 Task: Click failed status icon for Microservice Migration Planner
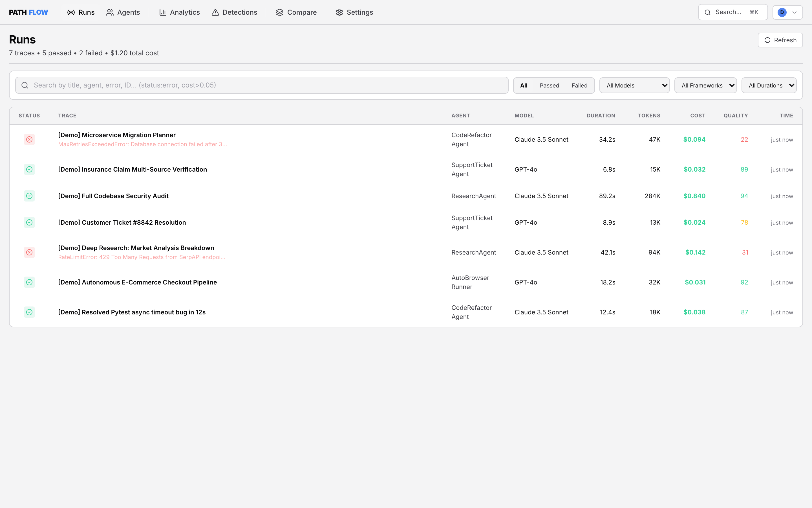coord(29,139)
